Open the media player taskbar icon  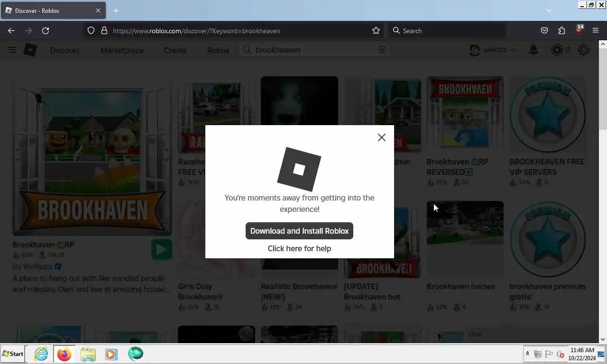tap(111, 354)
